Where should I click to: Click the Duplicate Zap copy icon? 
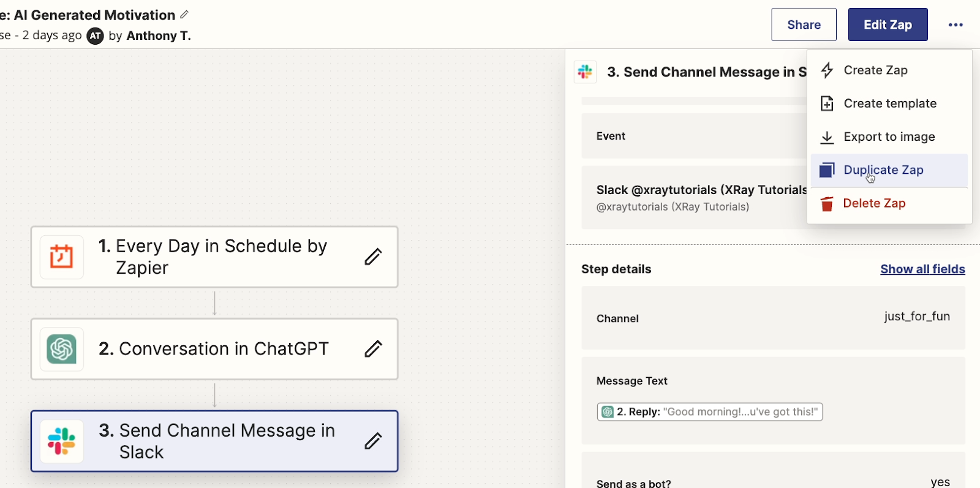tap(827, 170)
